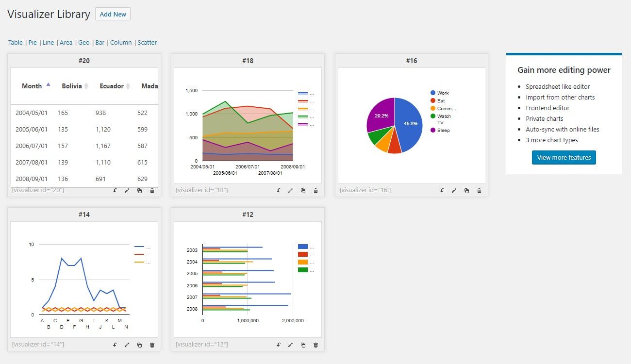Screen dimensions: 631x364
Task: Switch to the Pie chart filter
Action: click(32, 42)
